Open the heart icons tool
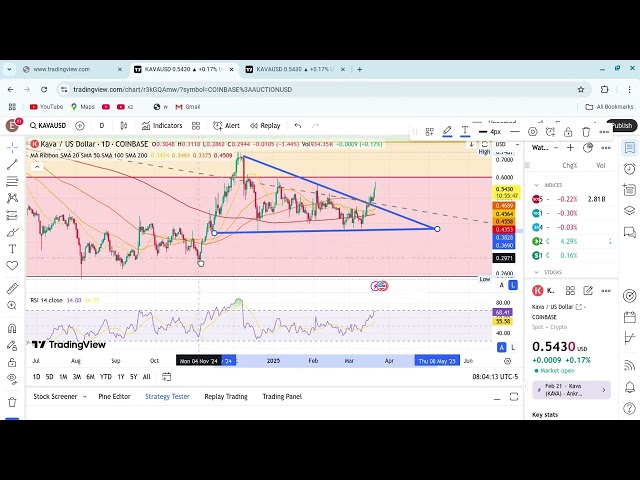The height and width of the screenshot is (480, 640). pyautogui.click(x=12, y=266)
